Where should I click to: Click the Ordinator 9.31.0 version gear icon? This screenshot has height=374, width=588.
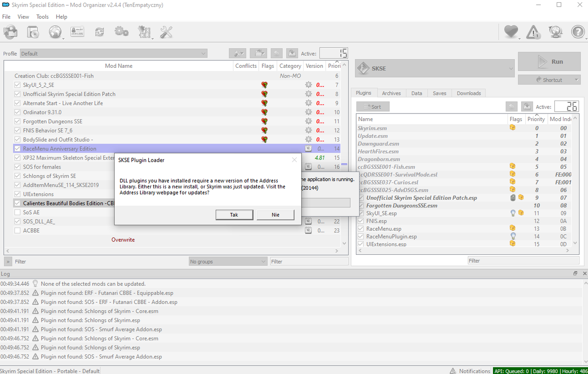coord(308,112)
